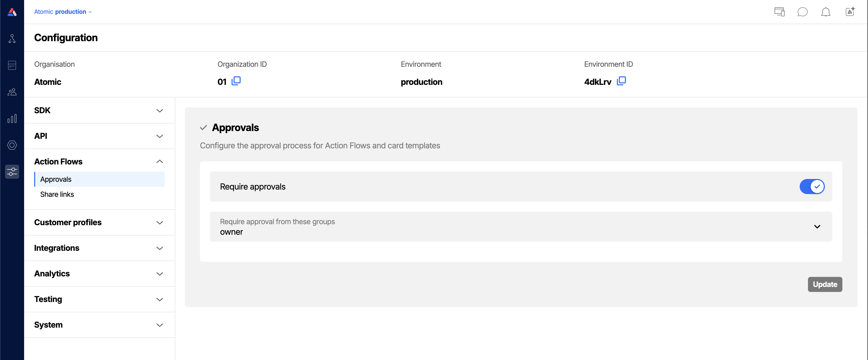
Task: Open the Atomic production environment switcher
Action: click(x=63, y=12)
